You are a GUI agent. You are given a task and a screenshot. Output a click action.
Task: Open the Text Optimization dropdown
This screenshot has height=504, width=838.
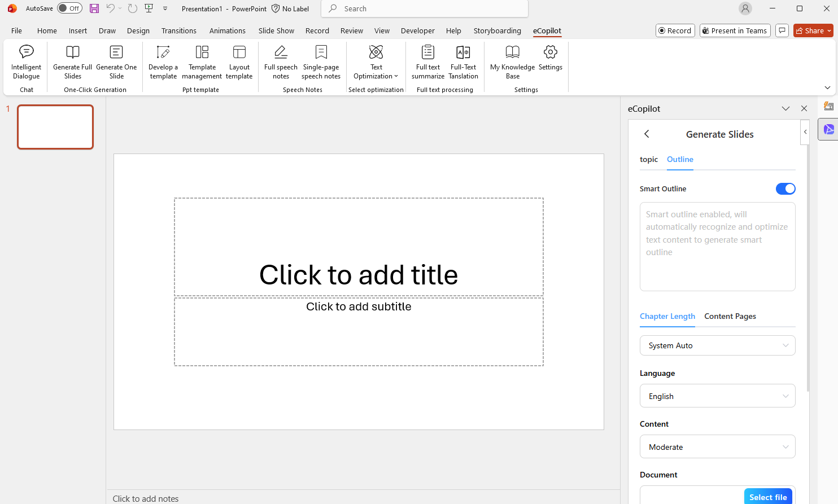click(376, 62)
